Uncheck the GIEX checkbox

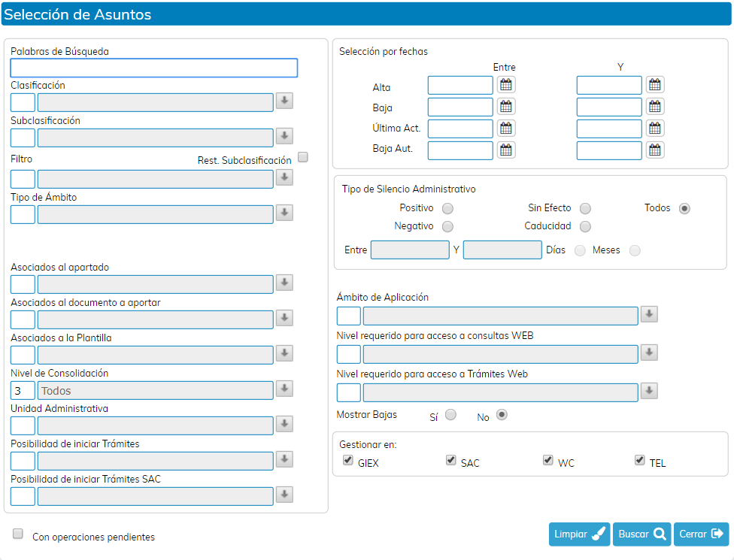(348, 460)
